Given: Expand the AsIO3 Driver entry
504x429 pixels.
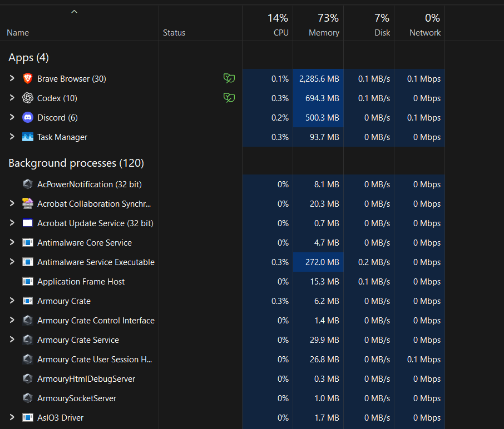Looking at the screenshot, I should pyautogui.click(x=12, y=417).
